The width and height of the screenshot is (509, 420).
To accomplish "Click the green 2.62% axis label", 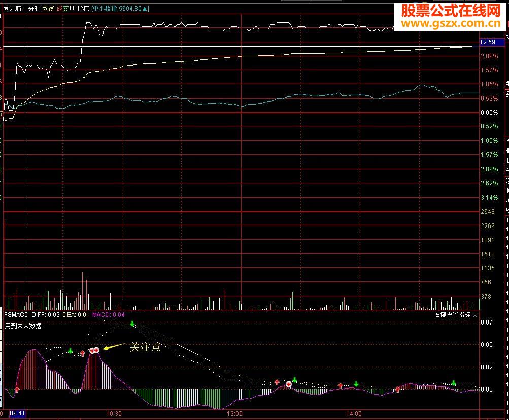I will (x=489, y=183).
